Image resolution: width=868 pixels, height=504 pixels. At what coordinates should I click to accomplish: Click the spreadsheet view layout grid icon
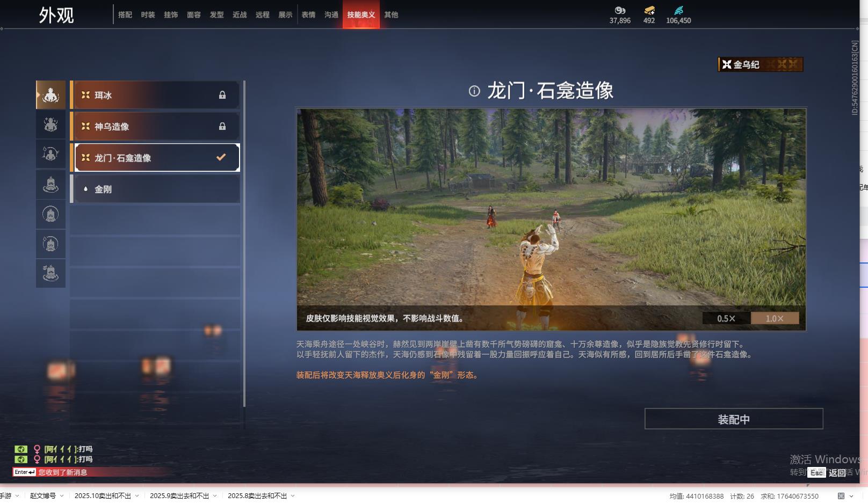point(841,496)
